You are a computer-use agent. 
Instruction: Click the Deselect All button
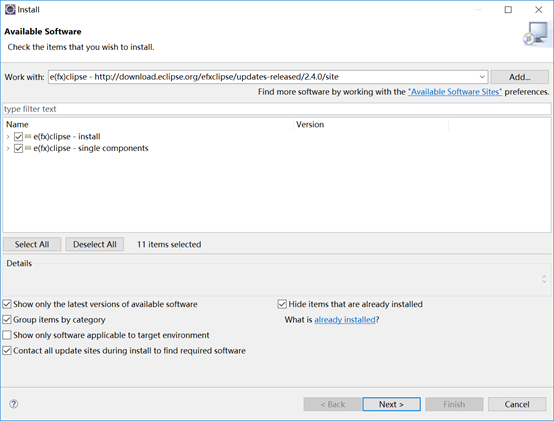95,244
